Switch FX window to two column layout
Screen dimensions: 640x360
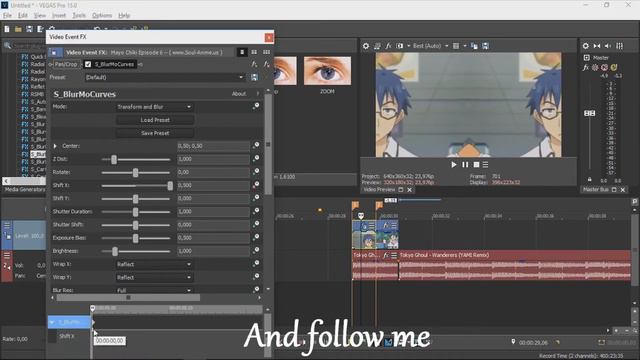(x=254, y=52)
